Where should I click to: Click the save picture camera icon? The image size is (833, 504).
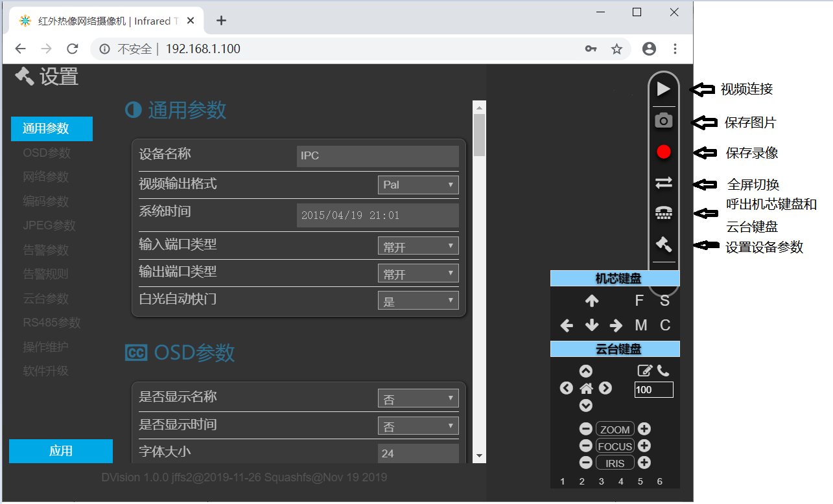tap(663, 120)
